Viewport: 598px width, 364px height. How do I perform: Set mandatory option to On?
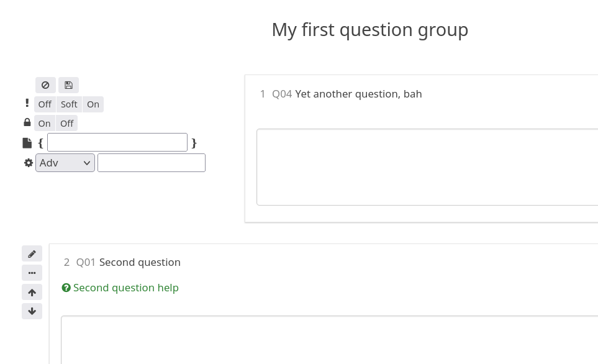pos(93,104)
